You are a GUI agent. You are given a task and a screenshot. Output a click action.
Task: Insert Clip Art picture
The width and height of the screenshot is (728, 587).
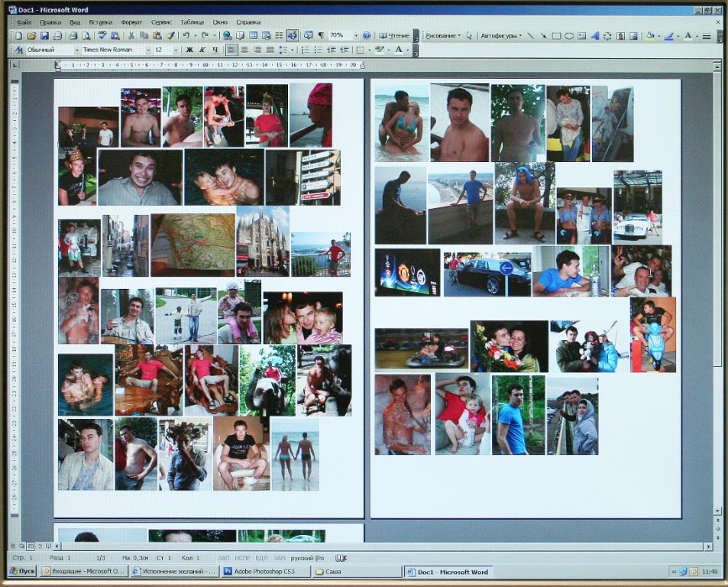[620, 36]
